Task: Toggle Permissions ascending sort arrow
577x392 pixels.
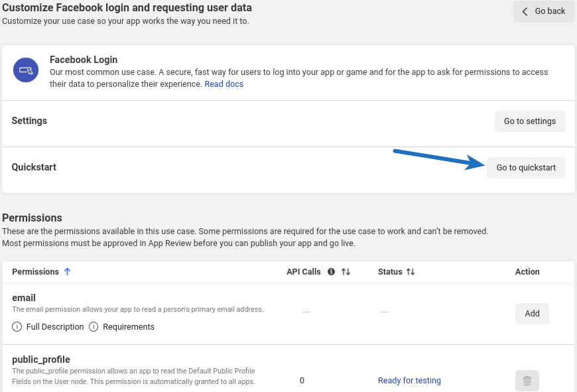Action: [67, 272]
